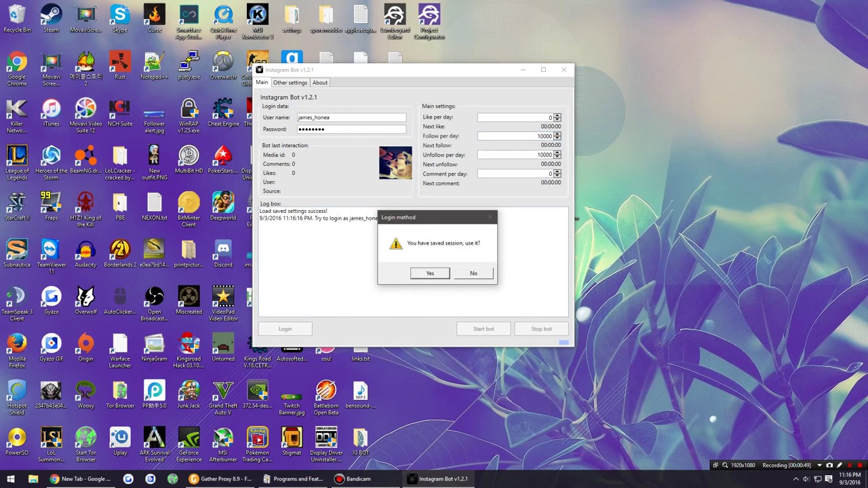Image resolution: width=868 pixels, height=488 pixels.
Task: Select the Recycle Bin icon
Action: point(17,19)
